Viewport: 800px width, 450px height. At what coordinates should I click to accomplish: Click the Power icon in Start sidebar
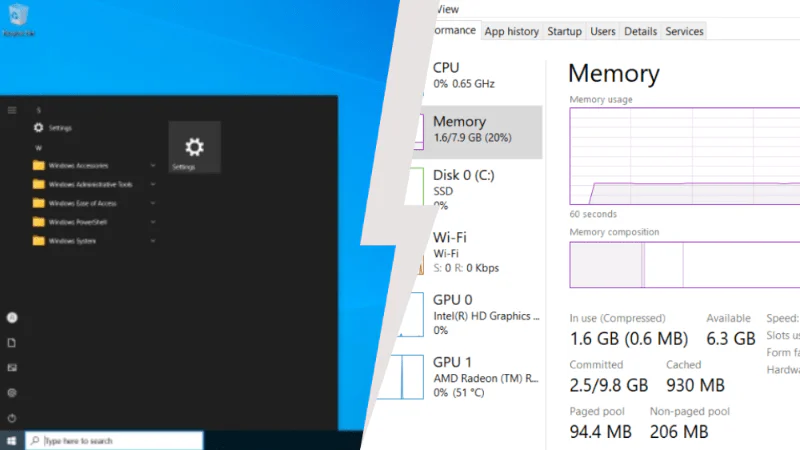(x=12, y=418)
